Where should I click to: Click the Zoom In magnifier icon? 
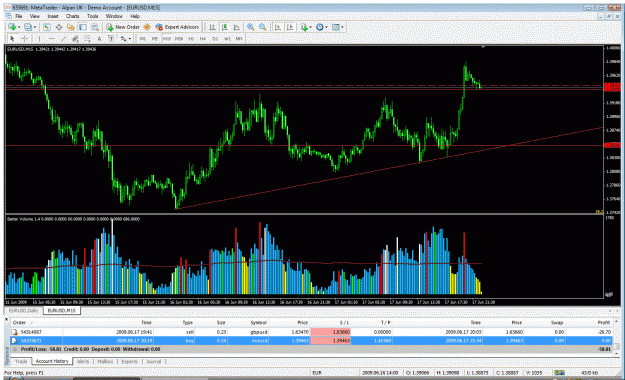point(250,27)
